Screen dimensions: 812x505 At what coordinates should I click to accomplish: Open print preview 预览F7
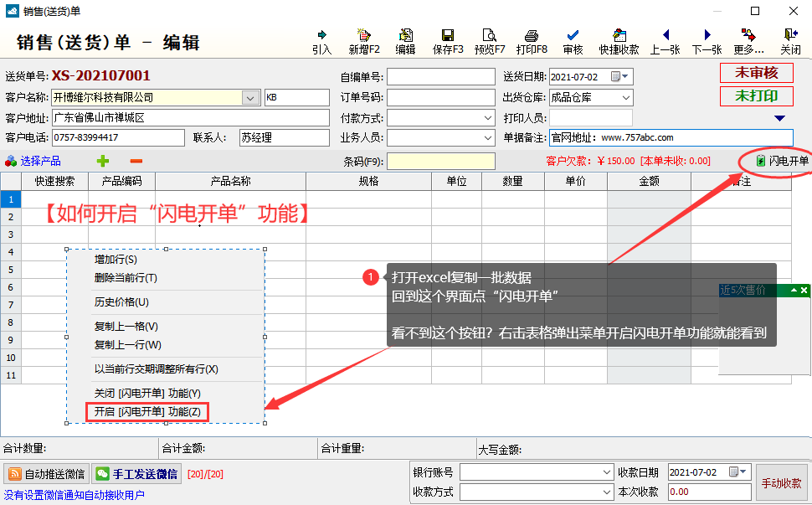coord(490,41)
